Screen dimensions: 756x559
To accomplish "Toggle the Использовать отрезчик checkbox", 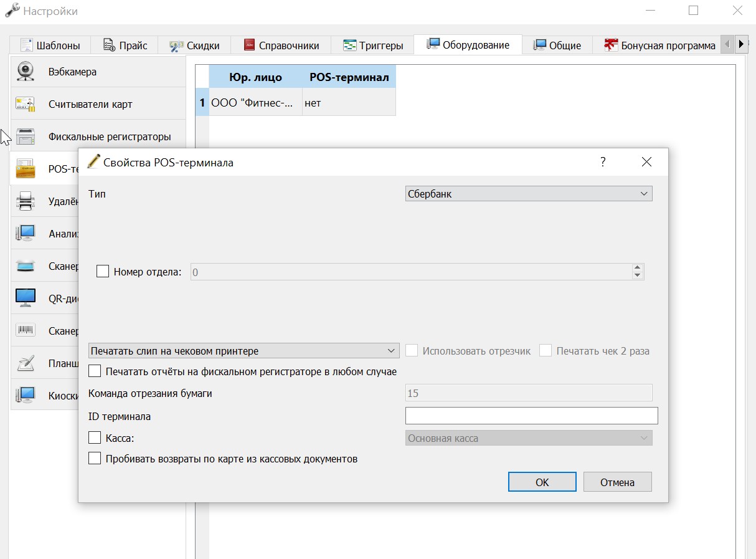I will [411, 351].
